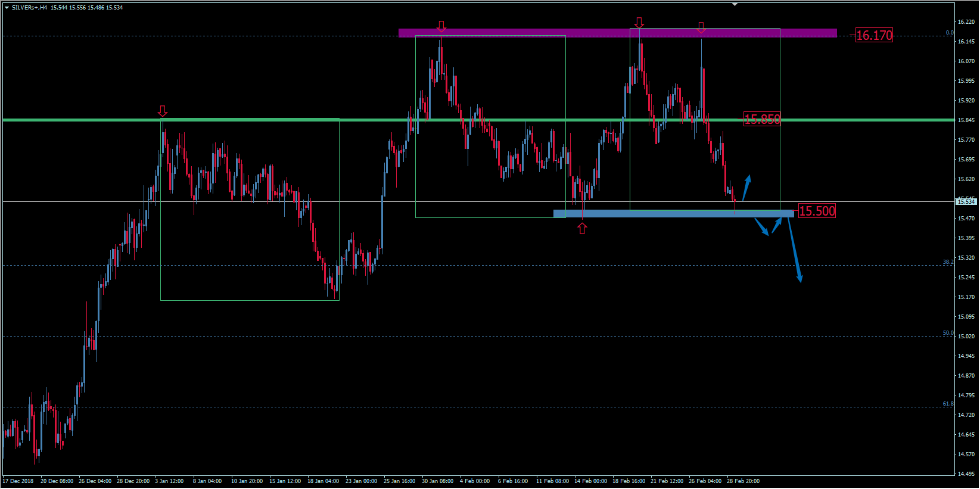This screenshot has height=489, width=980.
Task: Open the dropdown triangle beside SILVERs+,H4
Action: tap(7, 8)
